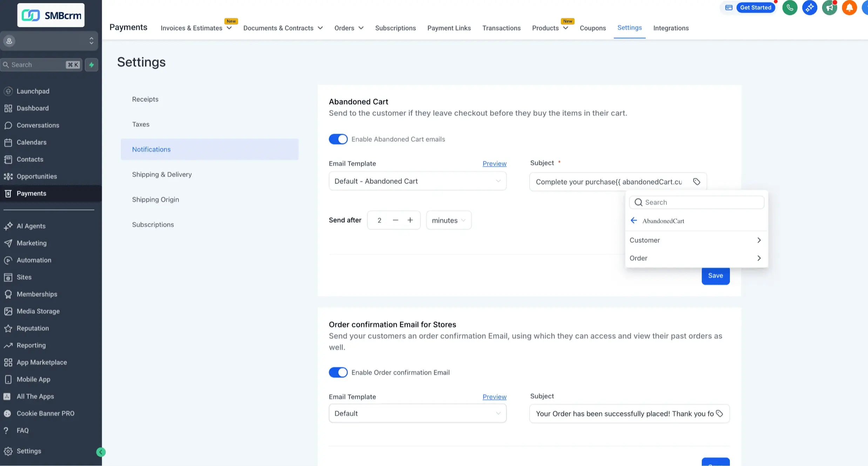Image resolution: width=868 pixels, height=466 pixels.
Task: Expand the Customer submenu
Action: (696, 240)
